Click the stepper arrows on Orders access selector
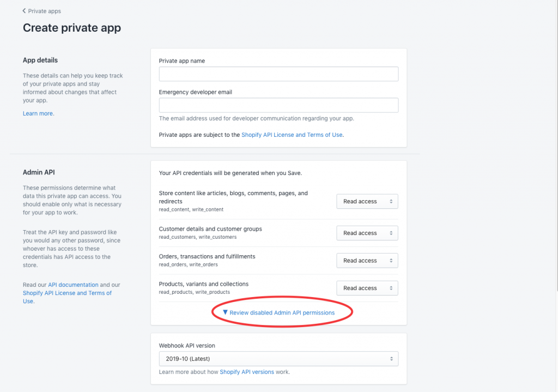558x392 pixels. click(x=391, y=261)
